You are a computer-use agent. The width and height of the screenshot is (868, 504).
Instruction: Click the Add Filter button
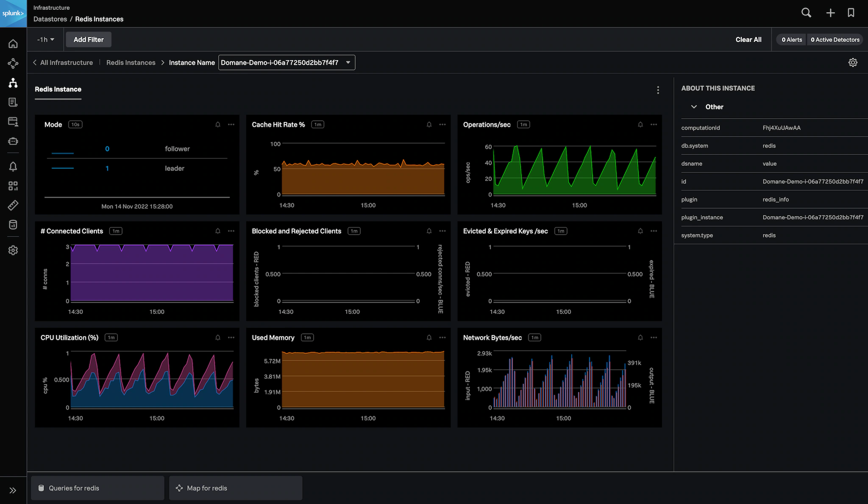pyautogui.click(x=88, y=39)
